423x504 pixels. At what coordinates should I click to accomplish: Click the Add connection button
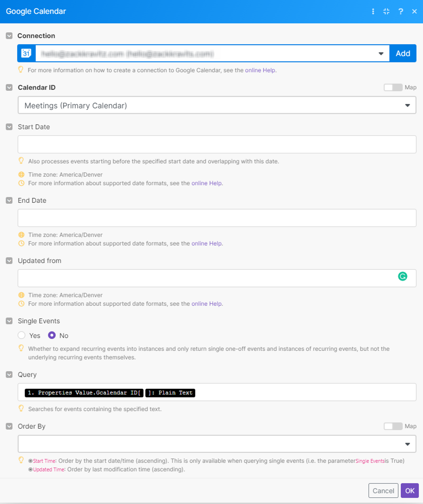pyautogui.click(x=403, y=53)
